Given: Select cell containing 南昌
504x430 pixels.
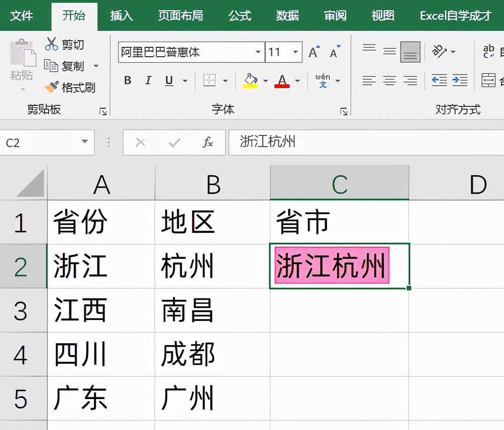Looking at the screenshot, I should coord(213,311).
